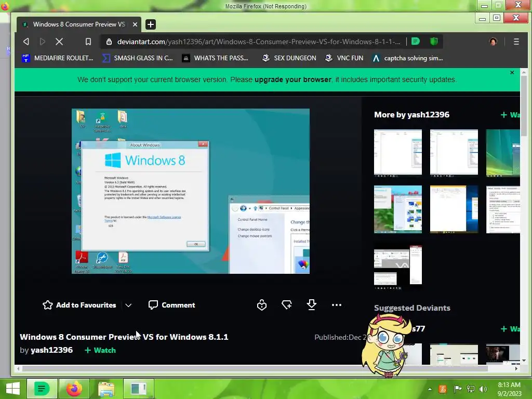Image resolution: width=532 pixels, height=399 pixels.
Task: Click the More by yash12396 heading
Action: [x=411, y=115]
